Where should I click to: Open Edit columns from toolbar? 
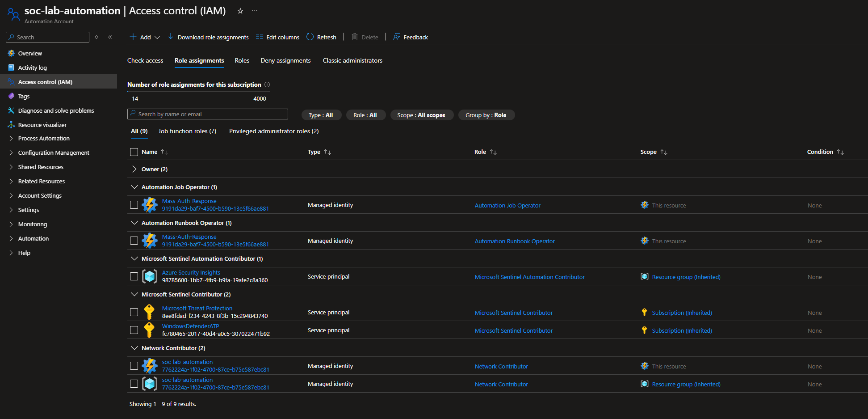pyautogui.click(x=277, y=37)
